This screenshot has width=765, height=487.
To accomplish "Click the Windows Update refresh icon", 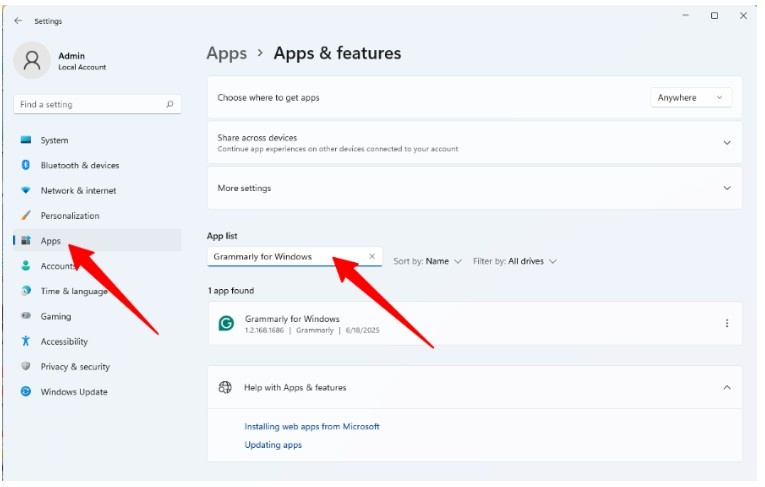I will (26, 391).
